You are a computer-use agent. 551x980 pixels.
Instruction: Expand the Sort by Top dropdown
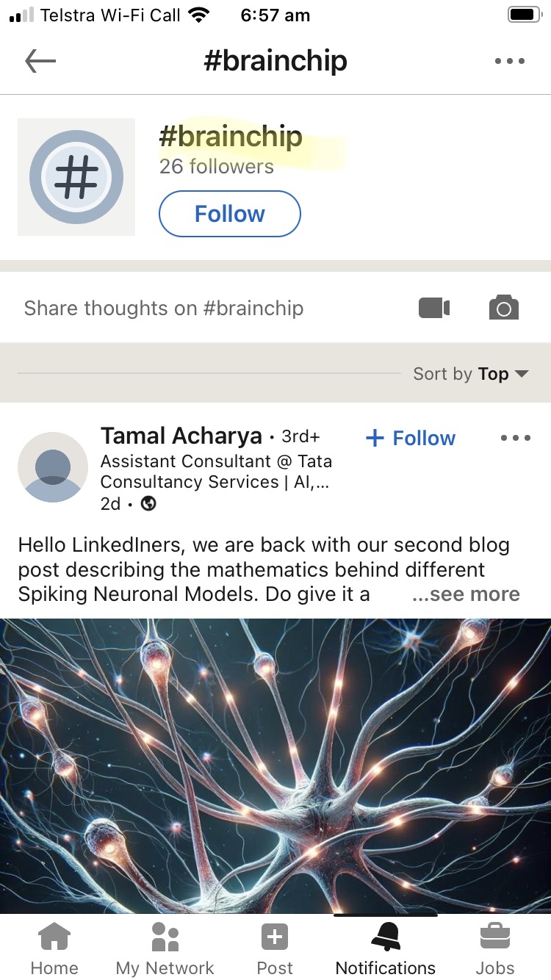[x=471, y=374]
